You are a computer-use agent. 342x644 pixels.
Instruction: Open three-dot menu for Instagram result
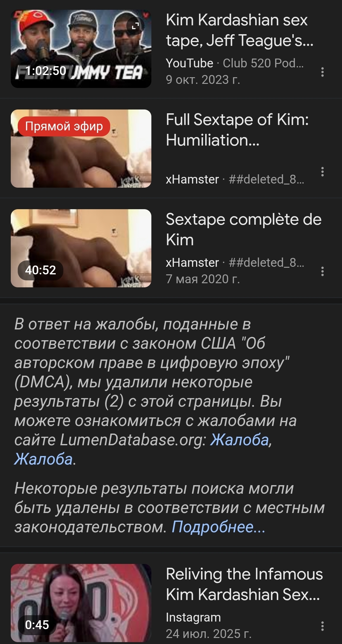pos(322,626)
